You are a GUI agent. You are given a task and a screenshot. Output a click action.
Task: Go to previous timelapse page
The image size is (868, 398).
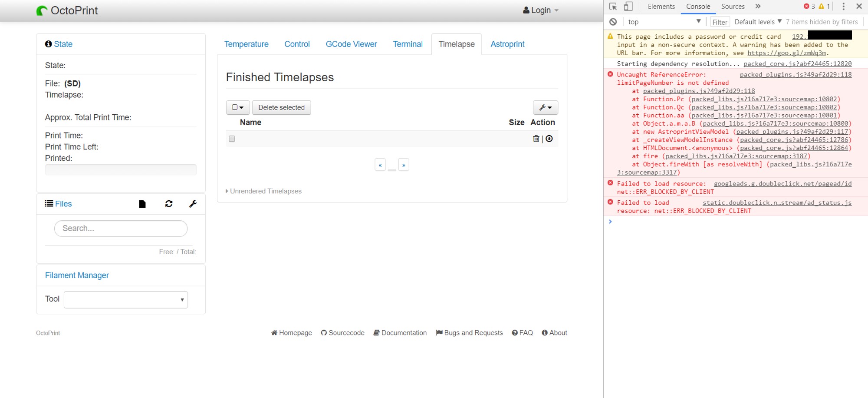coord(380,165)
